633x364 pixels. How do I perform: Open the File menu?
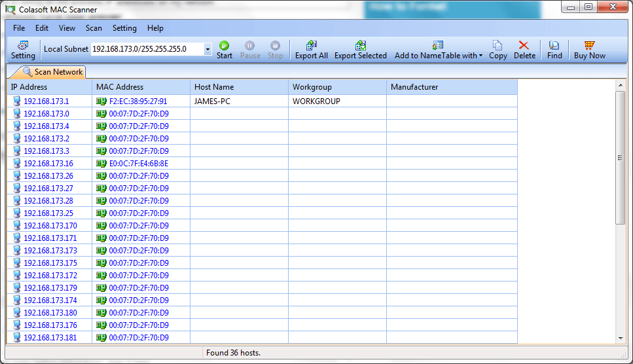[x=19, y=28]
